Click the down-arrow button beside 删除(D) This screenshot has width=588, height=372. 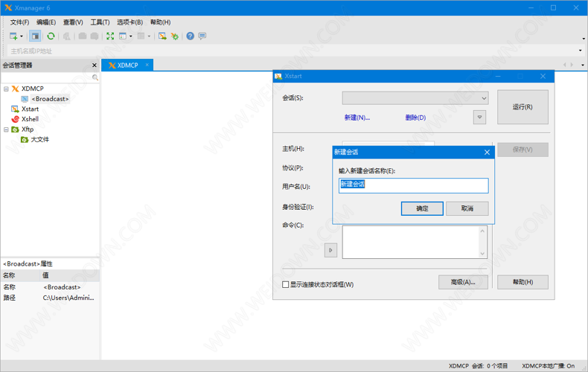coord(479,118)
